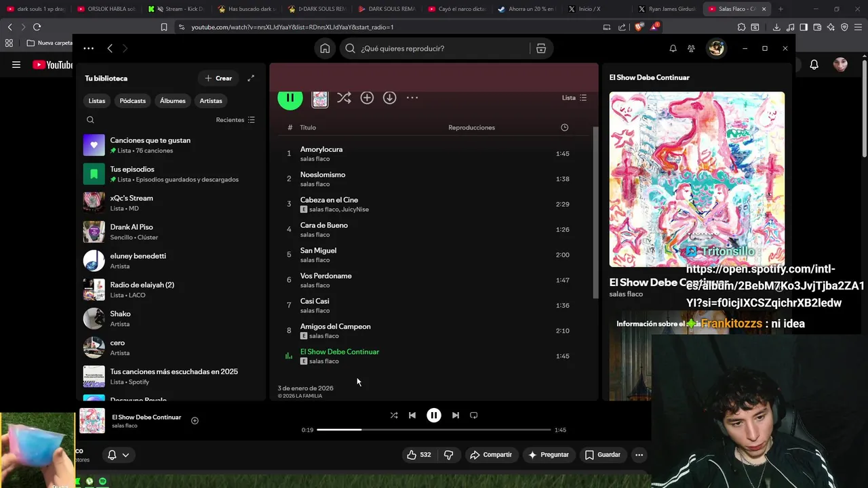Open the album's more options menu

412,98
